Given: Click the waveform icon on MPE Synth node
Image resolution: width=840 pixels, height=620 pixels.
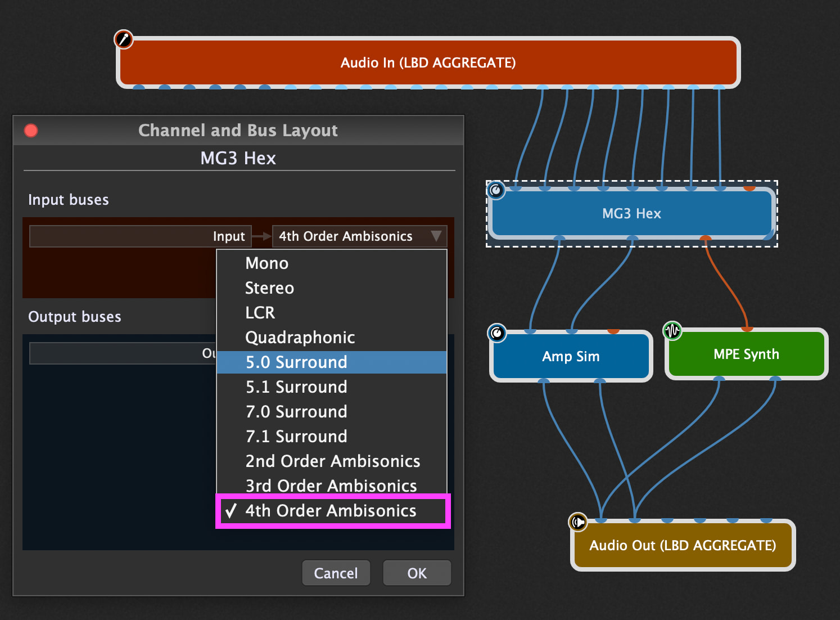Looking at the screenshot, I should [672, 331].
